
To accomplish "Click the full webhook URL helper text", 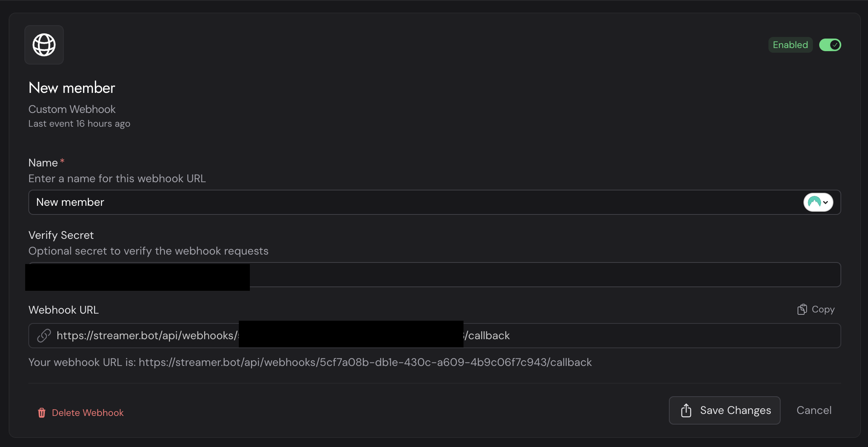I will (x=310, y=362).
